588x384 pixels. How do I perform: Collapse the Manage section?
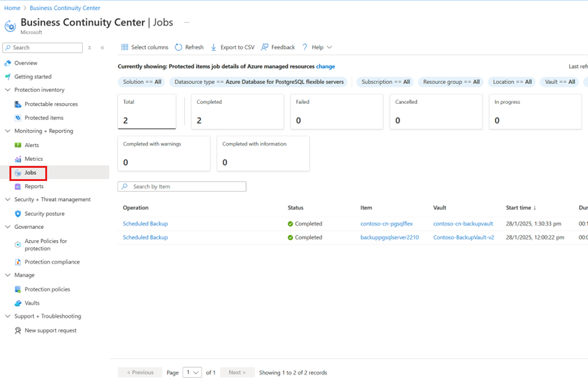tap(8, 275)
